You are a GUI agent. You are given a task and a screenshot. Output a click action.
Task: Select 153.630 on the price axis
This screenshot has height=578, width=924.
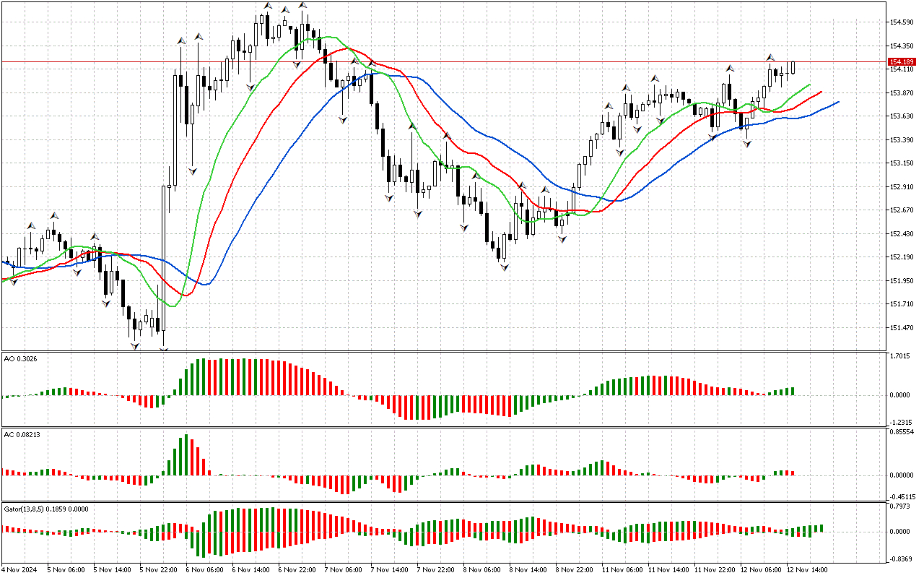903,116
